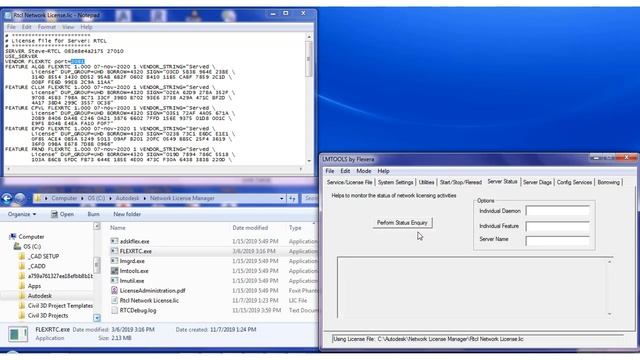Click Notepad title bar app icon
This screenshot has height=360, width=640.
(8, 16)
